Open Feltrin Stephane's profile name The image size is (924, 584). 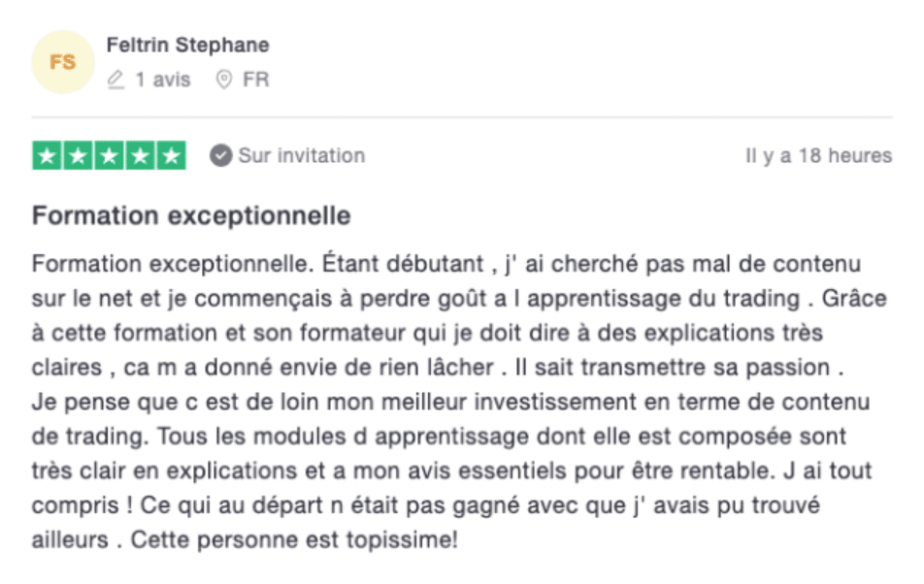coord(187,45)
